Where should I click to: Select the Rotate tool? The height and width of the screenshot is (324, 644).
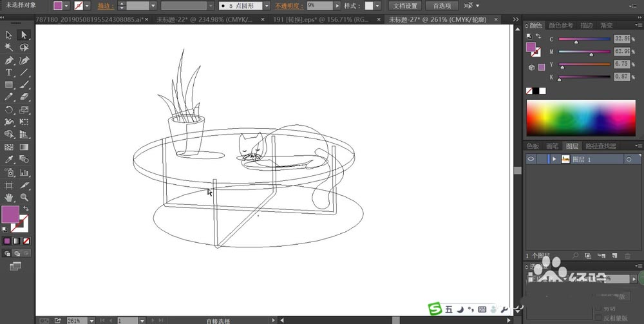(8, 110)
